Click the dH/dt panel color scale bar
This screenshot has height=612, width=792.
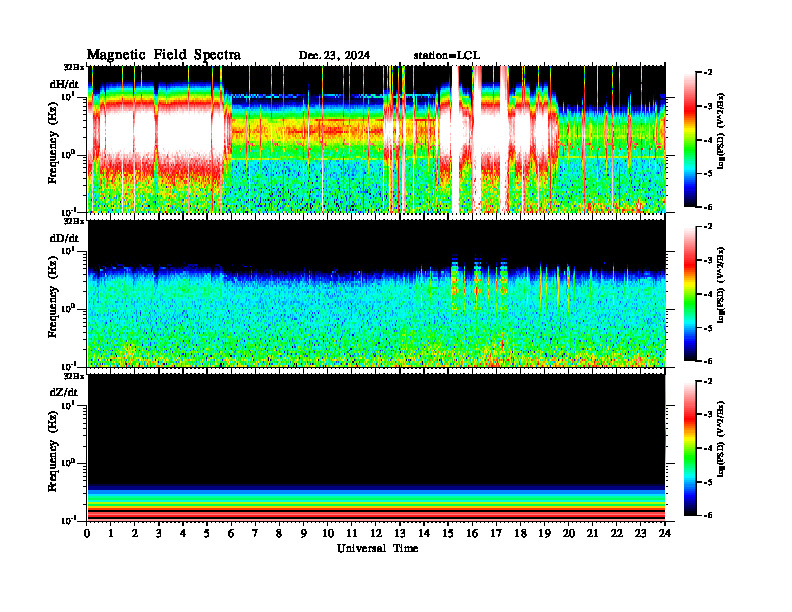690,140
